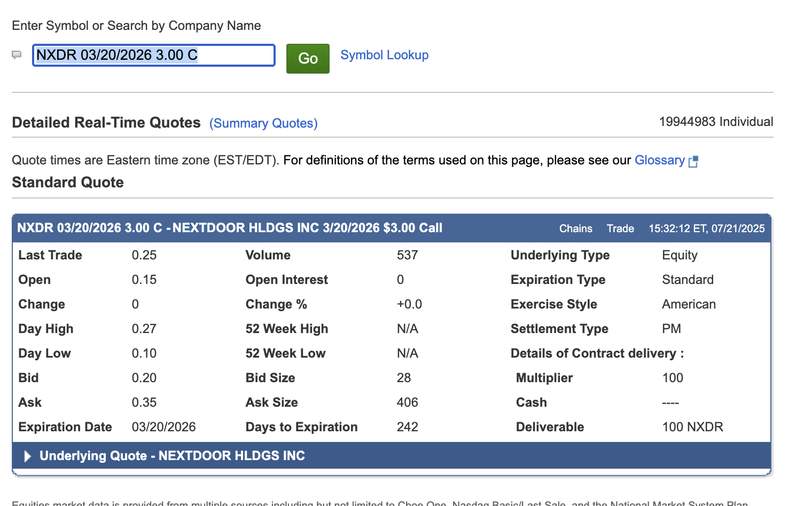Click the Volume value 537
The width and height of the screenshot is (812, 506).
408,255
